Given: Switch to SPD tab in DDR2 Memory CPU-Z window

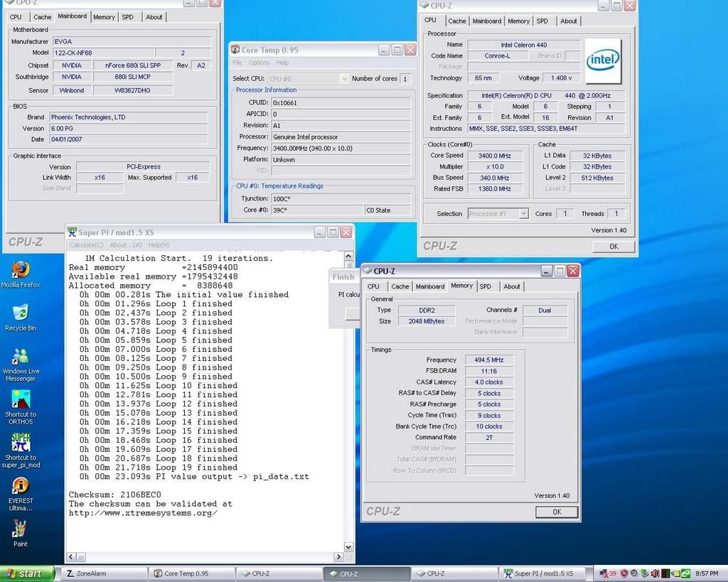Looking at the screenshot, I should [x=485, y=287].
